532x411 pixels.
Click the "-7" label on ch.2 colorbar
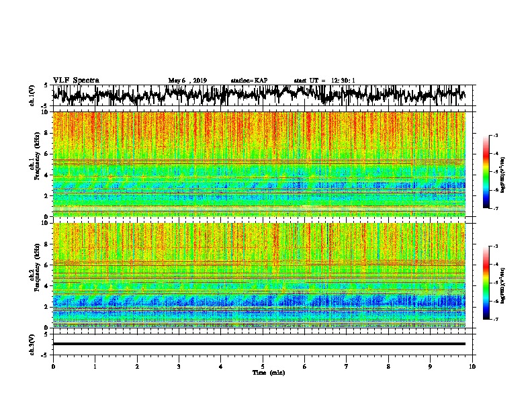coord(495,319)
